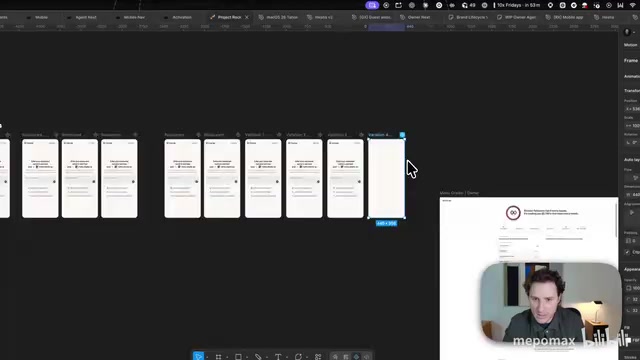Image resolution: width=640 pixels, height=360 pixels.
Task: Open dropdown arrow beside the Frame tool
Action: pyautogui.click(x=227, y=358)
